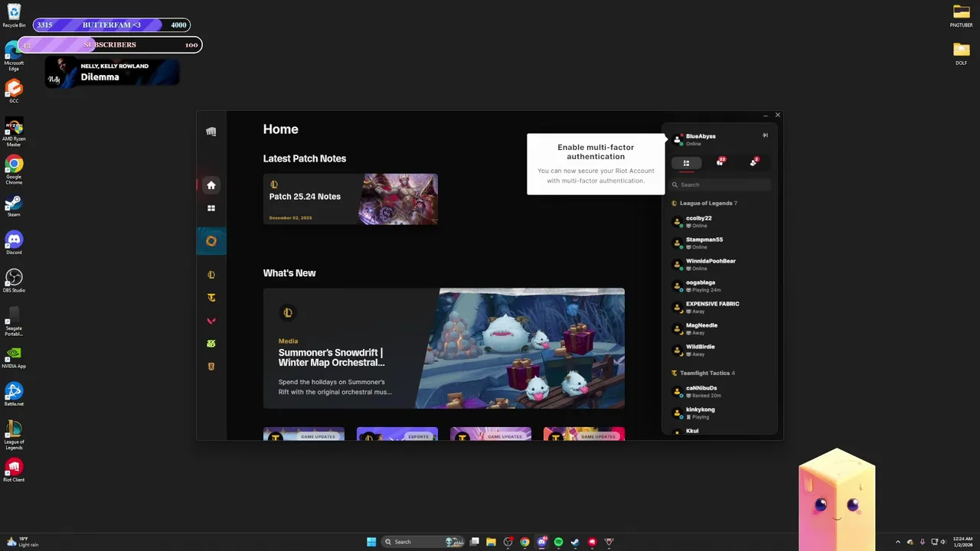
Task: Select friend WildBirdie
Action: point(720,350)
